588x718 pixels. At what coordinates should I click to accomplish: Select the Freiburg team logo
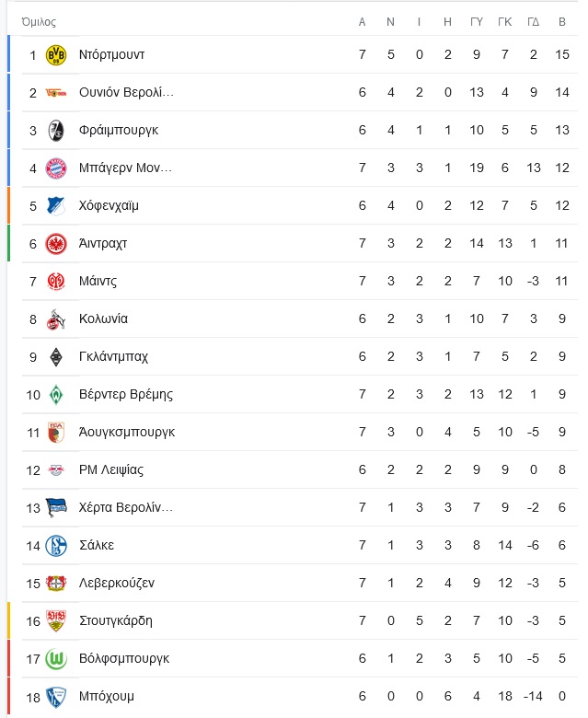tap(56, 131)
